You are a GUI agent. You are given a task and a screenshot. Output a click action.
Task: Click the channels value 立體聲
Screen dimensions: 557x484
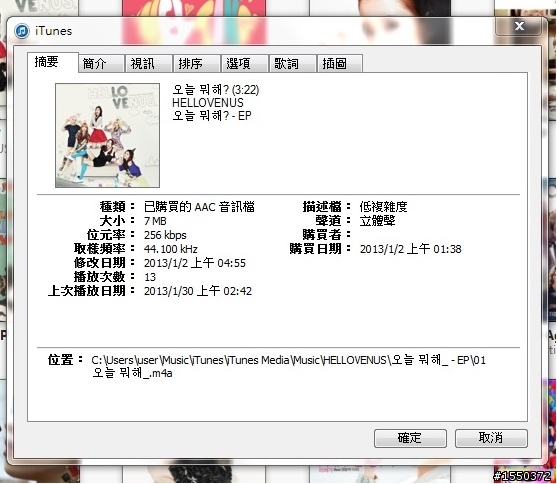click(377, 221)
